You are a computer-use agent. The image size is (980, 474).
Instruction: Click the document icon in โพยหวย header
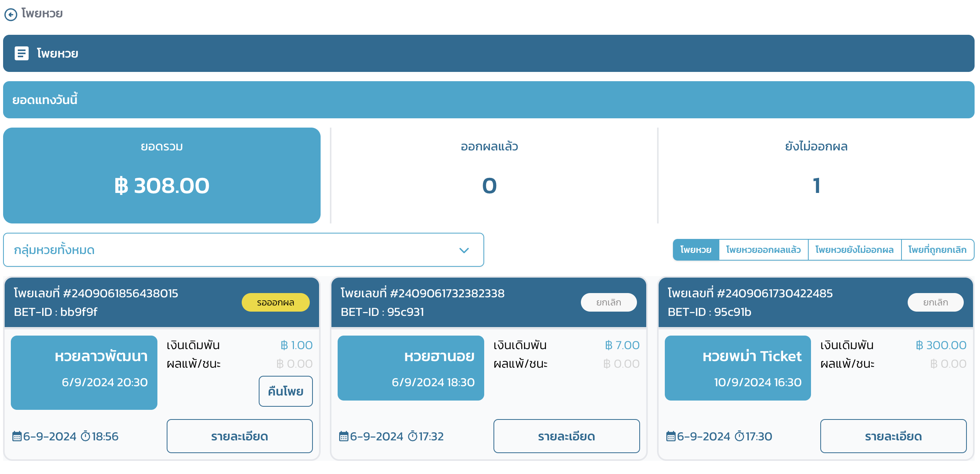click(x=22, y=53)
